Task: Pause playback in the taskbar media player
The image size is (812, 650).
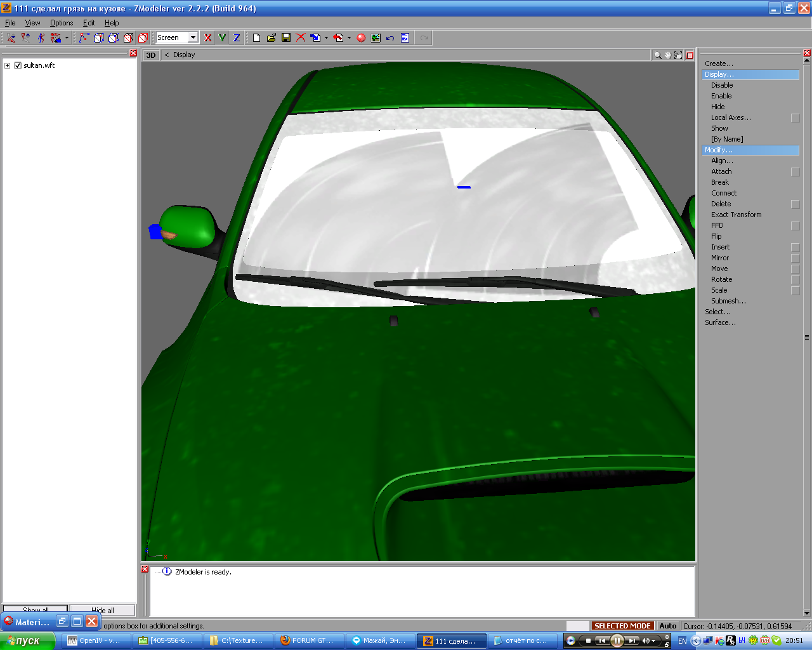Action: pyautogui.click(x=616, y=640)
